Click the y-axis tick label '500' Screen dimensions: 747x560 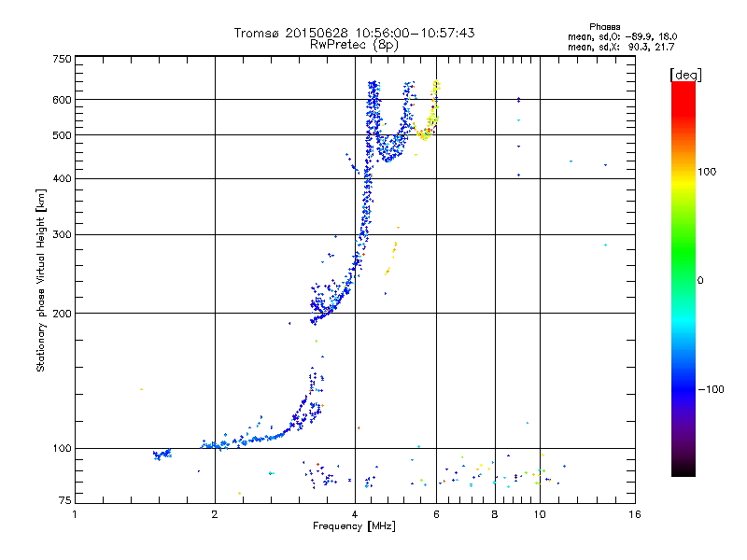click(x=63, y=135)
